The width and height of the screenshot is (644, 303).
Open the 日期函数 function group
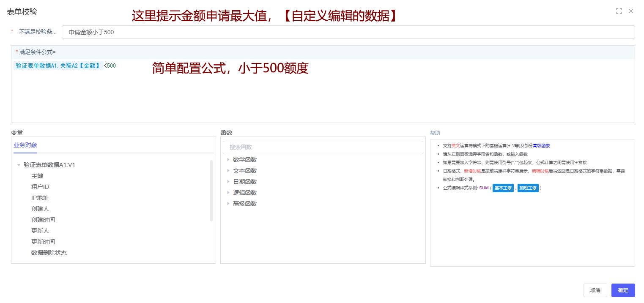click(245, 182)
